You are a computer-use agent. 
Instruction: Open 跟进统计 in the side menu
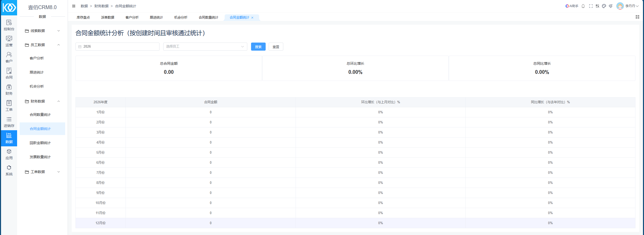tap(42, 72)
